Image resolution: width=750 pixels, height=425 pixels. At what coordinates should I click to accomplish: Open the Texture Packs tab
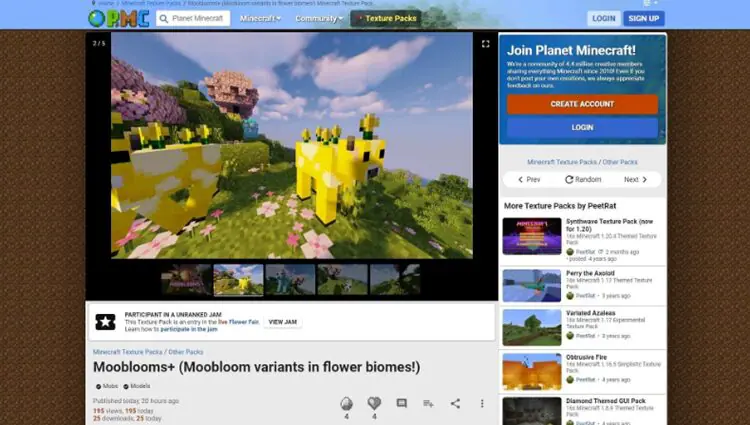pos(385,18)
